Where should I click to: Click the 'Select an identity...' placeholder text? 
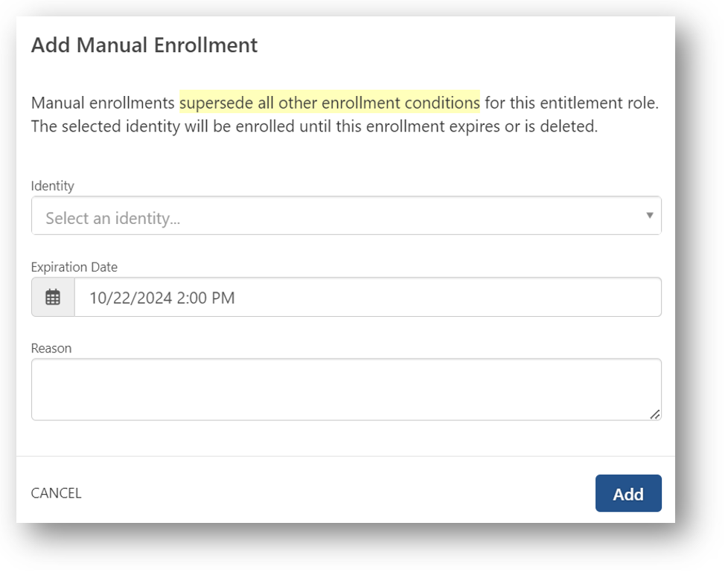[112, 219]
